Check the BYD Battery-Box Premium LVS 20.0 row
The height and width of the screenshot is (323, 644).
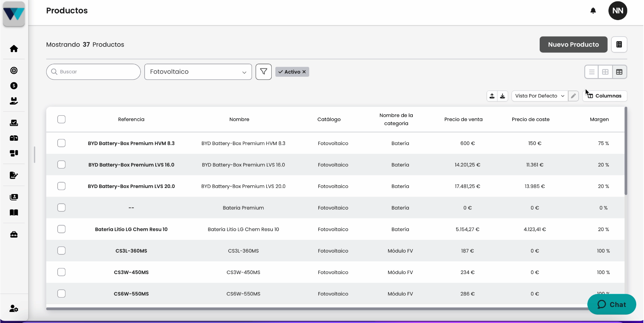click(61, 186)
